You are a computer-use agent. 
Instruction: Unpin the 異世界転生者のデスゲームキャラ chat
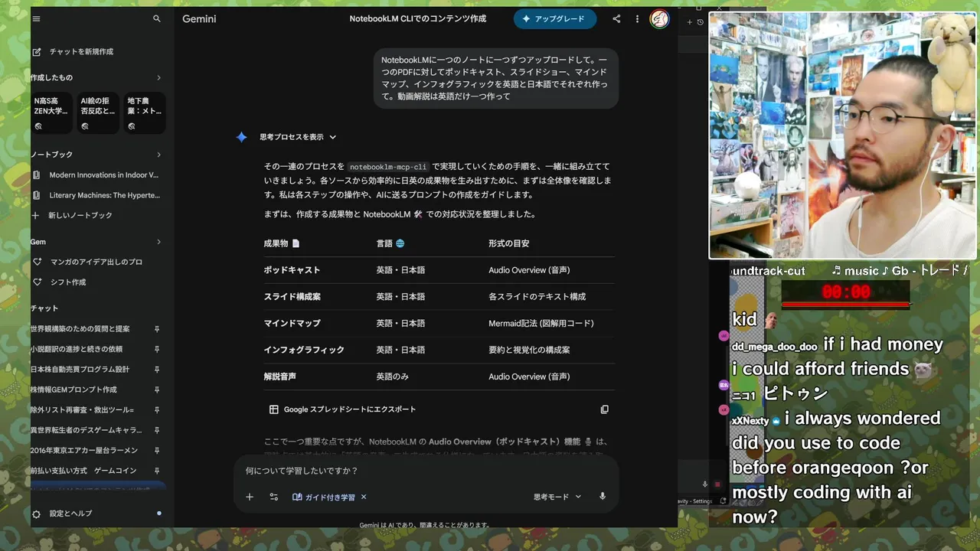(x=157, y=430)
